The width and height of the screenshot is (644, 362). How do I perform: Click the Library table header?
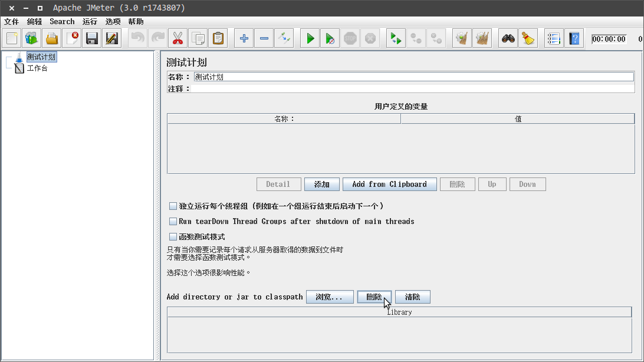(399, 312)
